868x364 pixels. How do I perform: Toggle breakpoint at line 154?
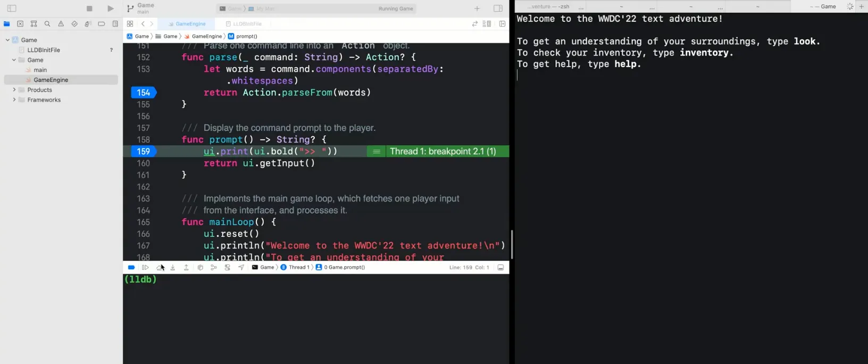tap(144, 93)
